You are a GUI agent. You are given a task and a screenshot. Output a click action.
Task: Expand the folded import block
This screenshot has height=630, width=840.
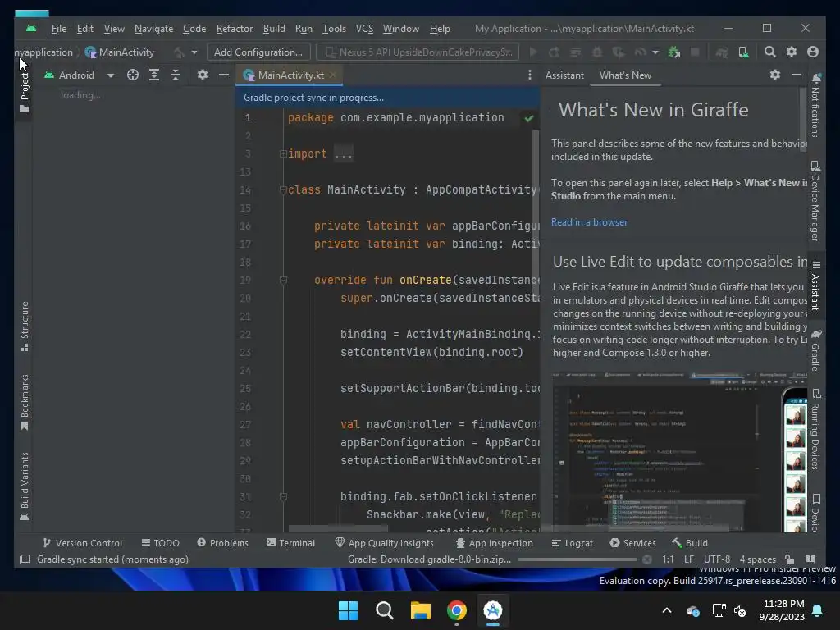pyautogui.click(x=283, y=153)
